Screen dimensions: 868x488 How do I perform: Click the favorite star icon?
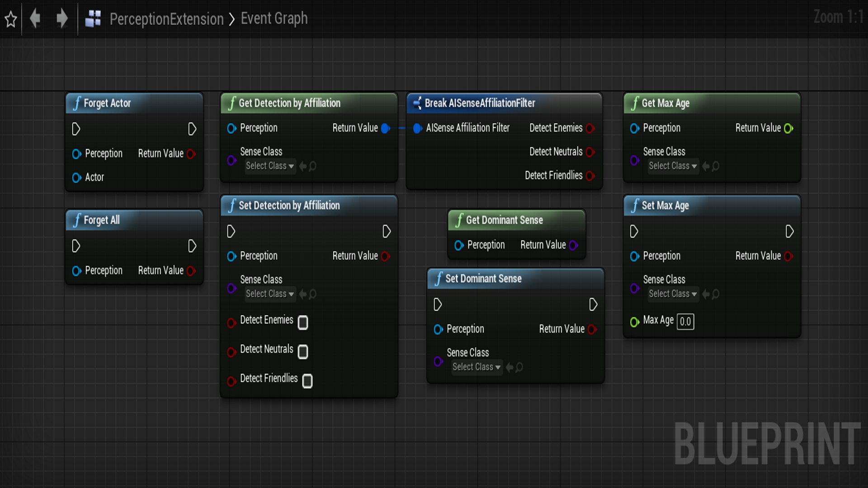(x=11, y=19)
